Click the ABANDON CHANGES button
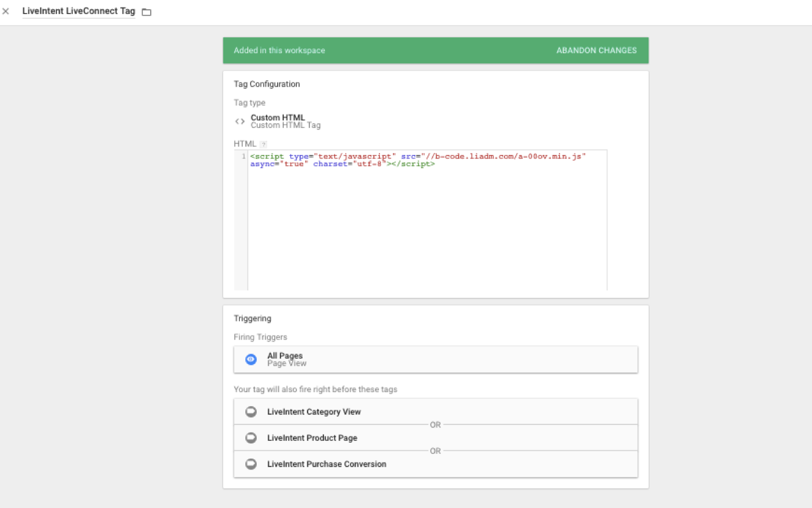 596,51
